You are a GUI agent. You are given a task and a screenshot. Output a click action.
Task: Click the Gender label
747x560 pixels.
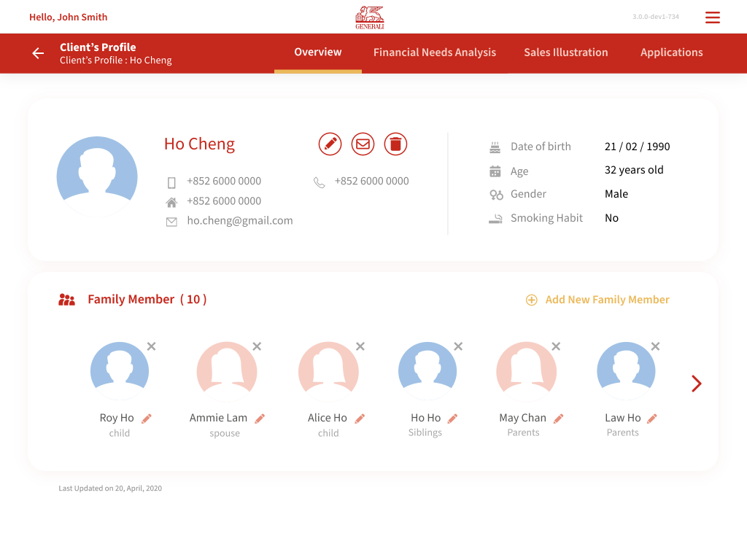pos(528,194)
